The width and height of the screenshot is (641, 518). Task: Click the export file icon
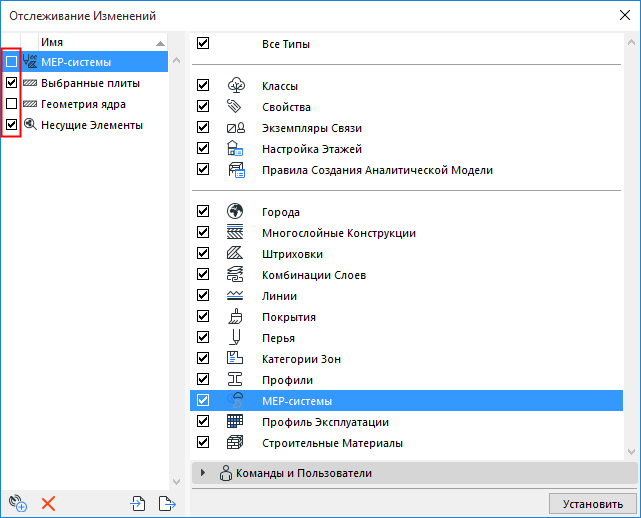[x=167, y=503]
